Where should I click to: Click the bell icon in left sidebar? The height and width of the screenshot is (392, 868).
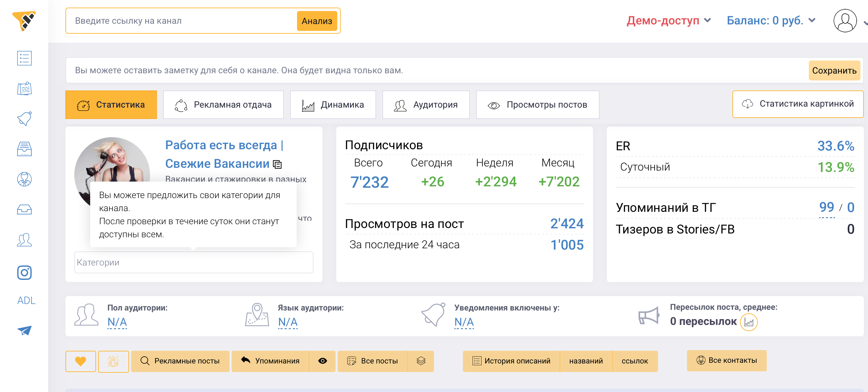[24, 119]
